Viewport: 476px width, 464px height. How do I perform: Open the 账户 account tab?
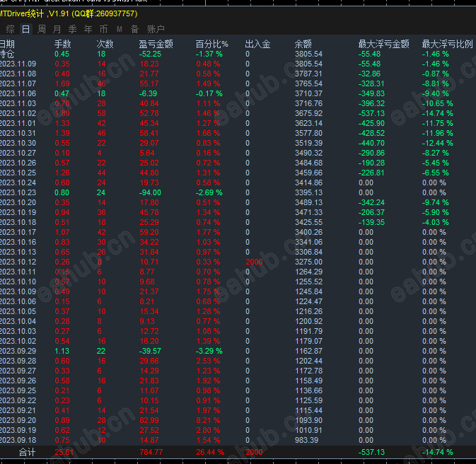coord(156,29)
